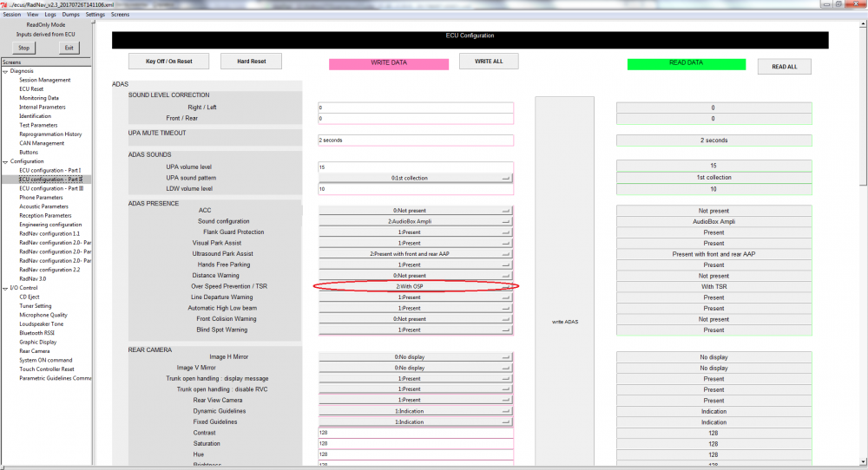Click the pink WRITE DATA label
This screenshot has width=868, height=470.
(389, 63)
